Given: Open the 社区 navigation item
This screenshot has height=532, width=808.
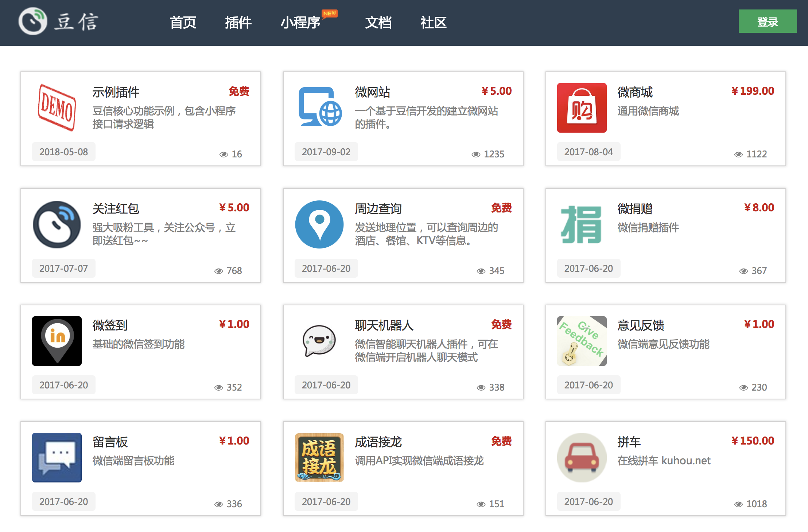Looking at the screenshot, I should point(433,23).
